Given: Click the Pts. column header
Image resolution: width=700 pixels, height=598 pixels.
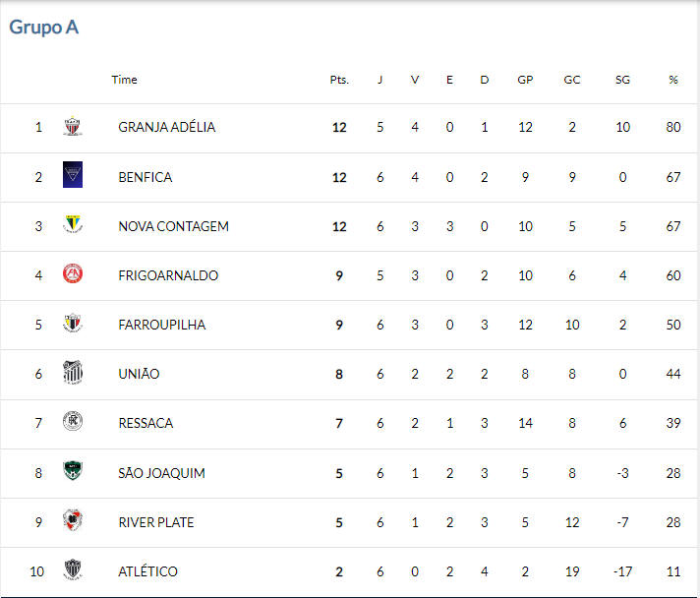Looking at the screenshot, I should click(x=339, y=80).
